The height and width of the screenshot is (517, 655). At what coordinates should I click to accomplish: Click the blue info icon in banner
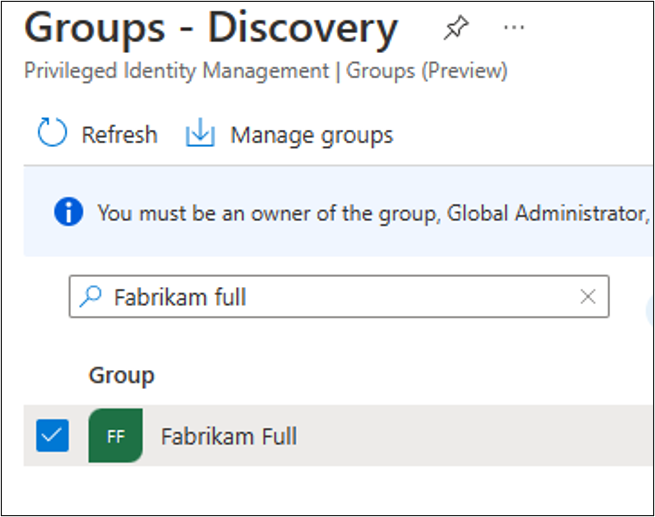(69, 213)
